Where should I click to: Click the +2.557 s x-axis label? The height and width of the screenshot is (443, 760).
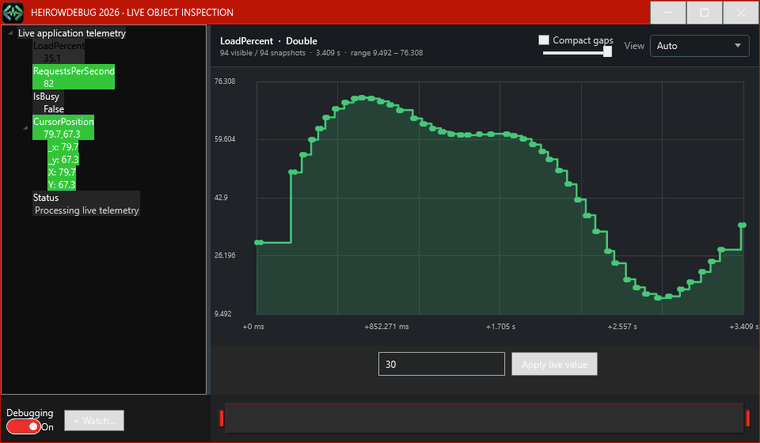[x=622, y=326]
